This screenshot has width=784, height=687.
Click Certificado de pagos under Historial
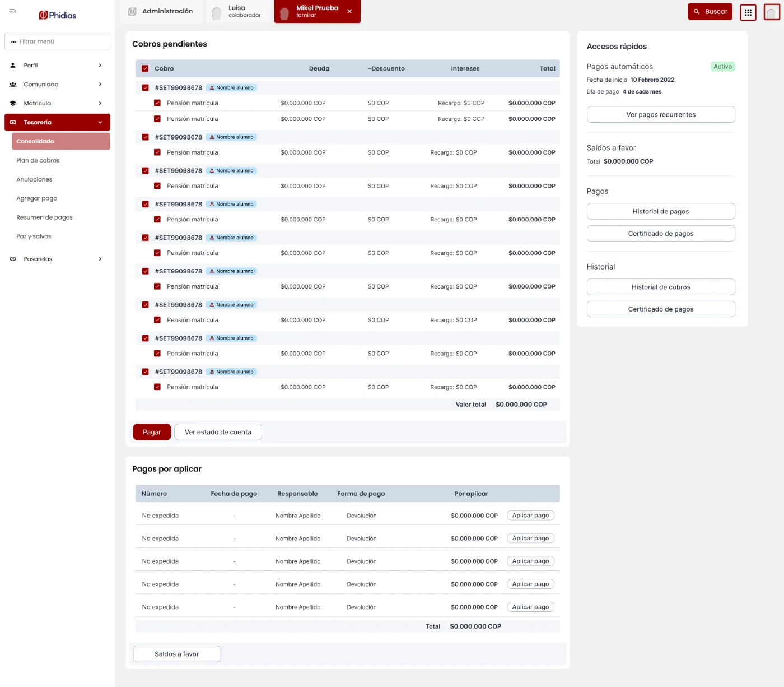tap(661, 309)
